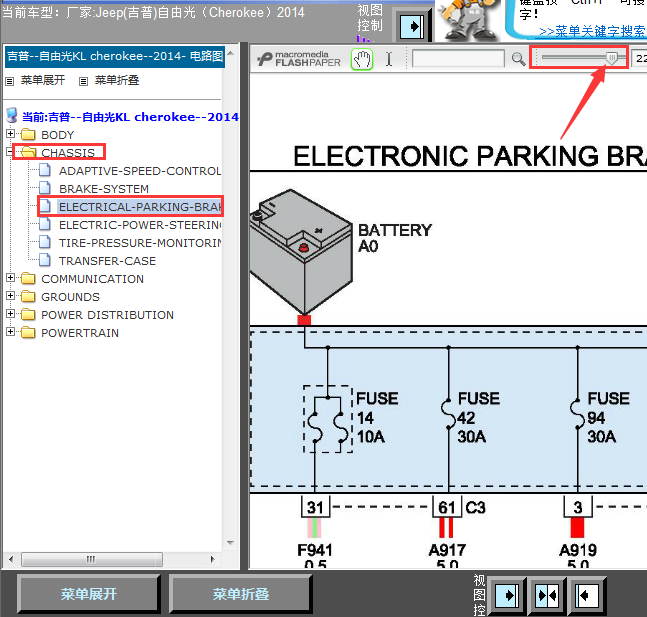The width and height of the screenshot is (647, 617).
Task: Open ELECTRICAL-PARKING-BRAKE diagram
Action: [x=140, y=207]
